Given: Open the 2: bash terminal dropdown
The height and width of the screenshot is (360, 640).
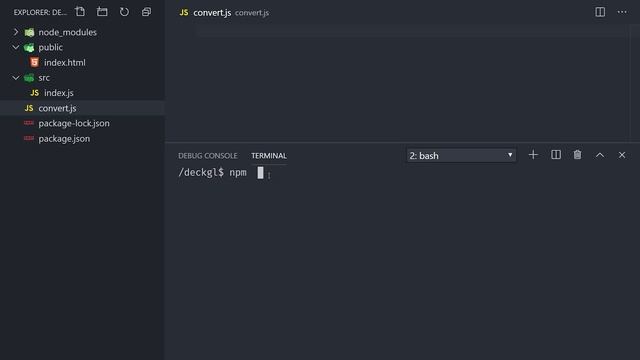Looking at the screenshot, I should tap(461, 156).
